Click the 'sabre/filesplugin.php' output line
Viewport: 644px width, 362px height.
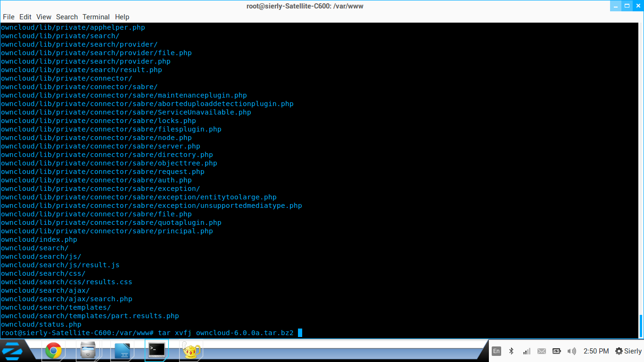(111, 129)
